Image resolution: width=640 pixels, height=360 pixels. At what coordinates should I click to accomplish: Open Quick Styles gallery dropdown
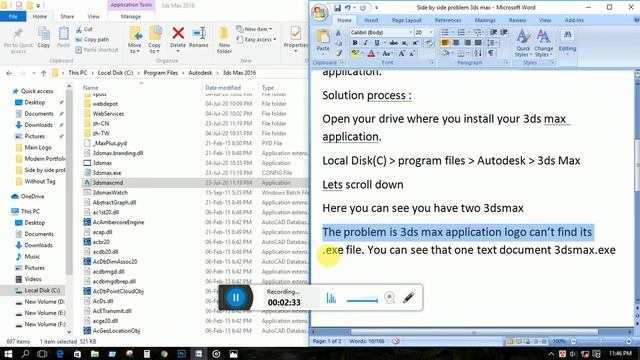523,43
